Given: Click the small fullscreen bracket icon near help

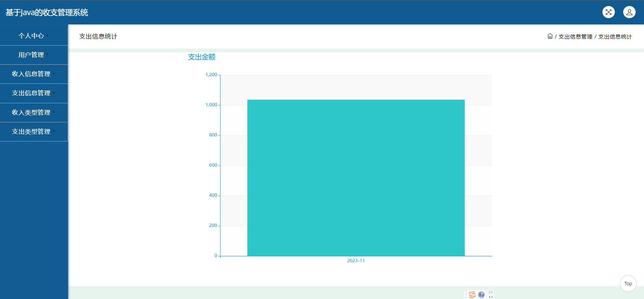Looking at the screenshot, I should pyautogui.click(x=491, y=294).
